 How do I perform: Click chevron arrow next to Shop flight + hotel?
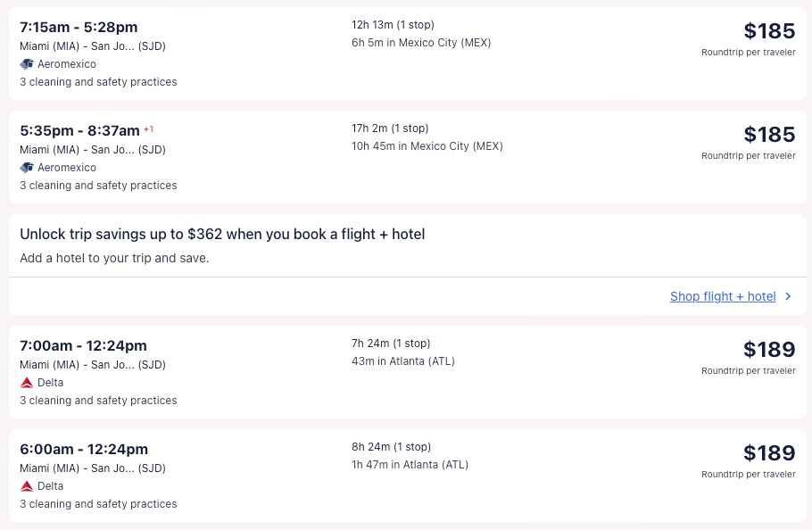(788, 296)
